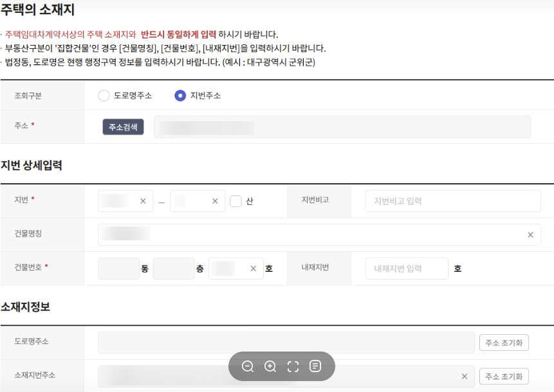Click the 지번비고 입력 input field
The height and width of the screenshot is (392, 554).
[x=452, y=200]
